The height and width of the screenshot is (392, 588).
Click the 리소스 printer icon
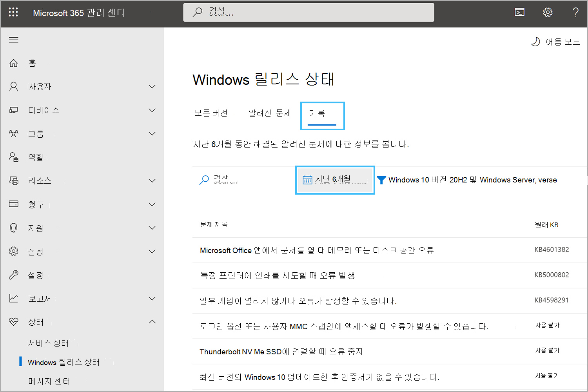click(x=14, y=181)
